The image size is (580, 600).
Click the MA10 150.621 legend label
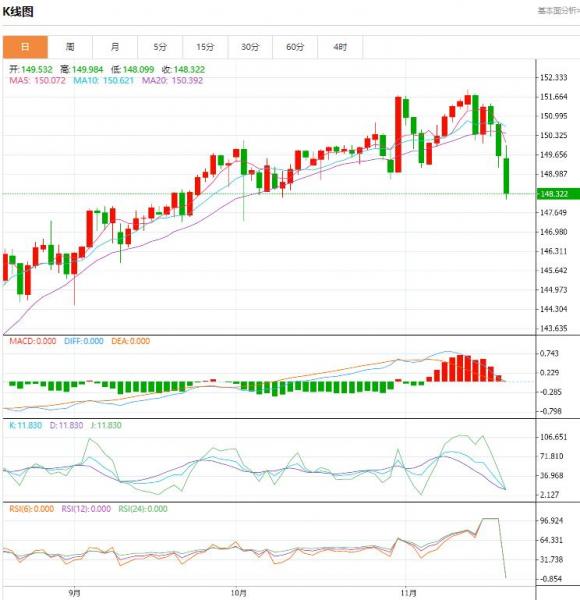(x=103, y=81)
